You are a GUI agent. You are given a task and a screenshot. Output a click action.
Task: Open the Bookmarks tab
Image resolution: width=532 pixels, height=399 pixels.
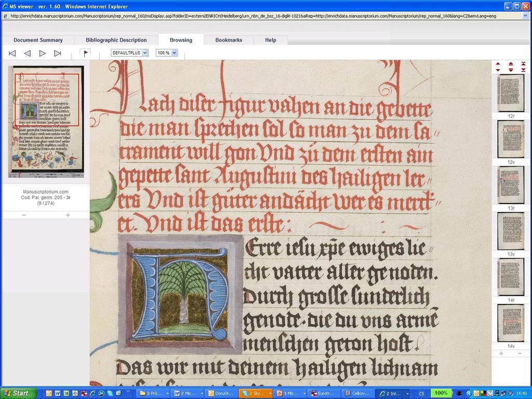coord(229,40)
